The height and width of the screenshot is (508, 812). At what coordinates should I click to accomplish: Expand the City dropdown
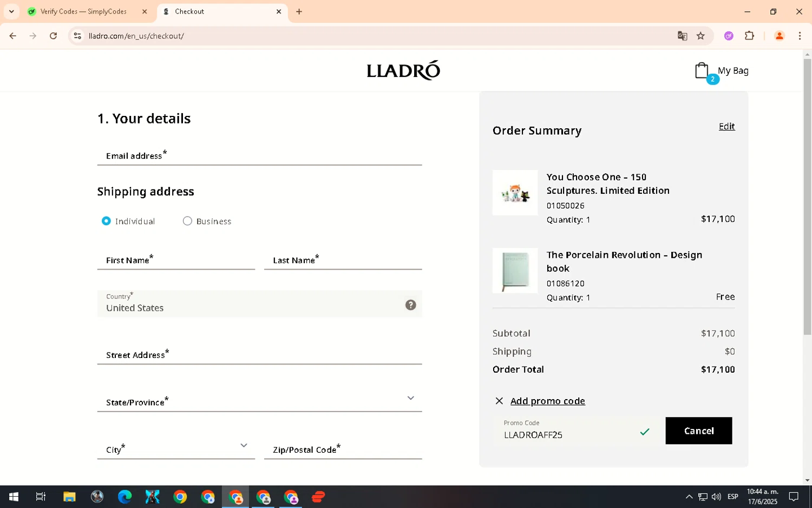(244, 445)
